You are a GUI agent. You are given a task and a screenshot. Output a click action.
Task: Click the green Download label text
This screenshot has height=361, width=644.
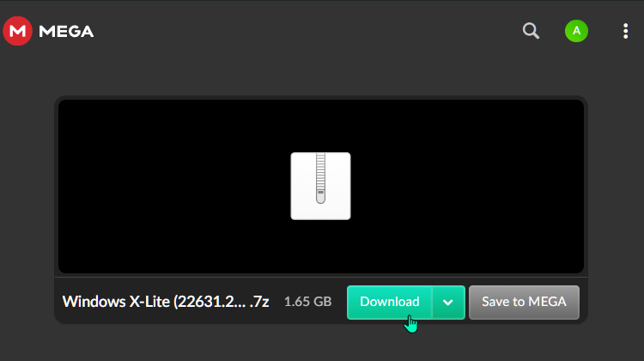[x=389, y=302]
